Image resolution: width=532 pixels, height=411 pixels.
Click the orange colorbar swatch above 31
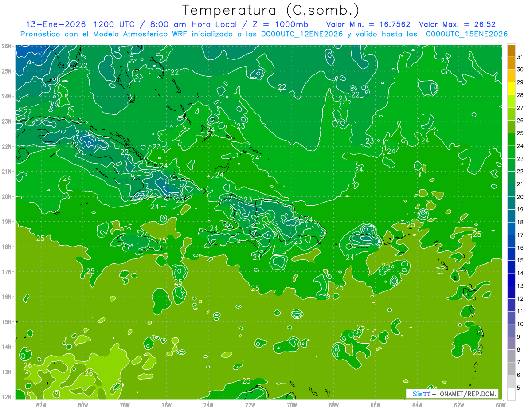(x=511, y=50)
